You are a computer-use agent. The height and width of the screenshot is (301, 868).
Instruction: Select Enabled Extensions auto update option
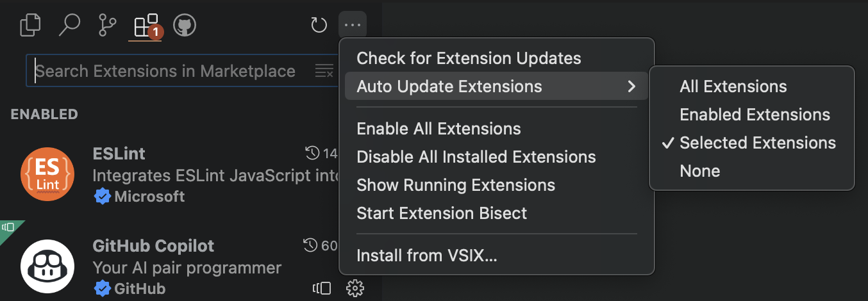click(x=755, y=115)
